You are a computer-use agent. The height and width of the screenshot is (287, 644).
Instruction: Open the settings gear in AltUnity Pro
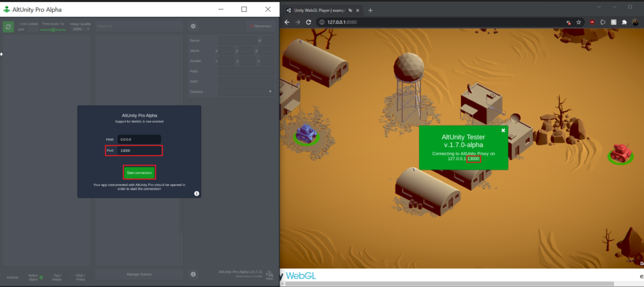point(193,26)
